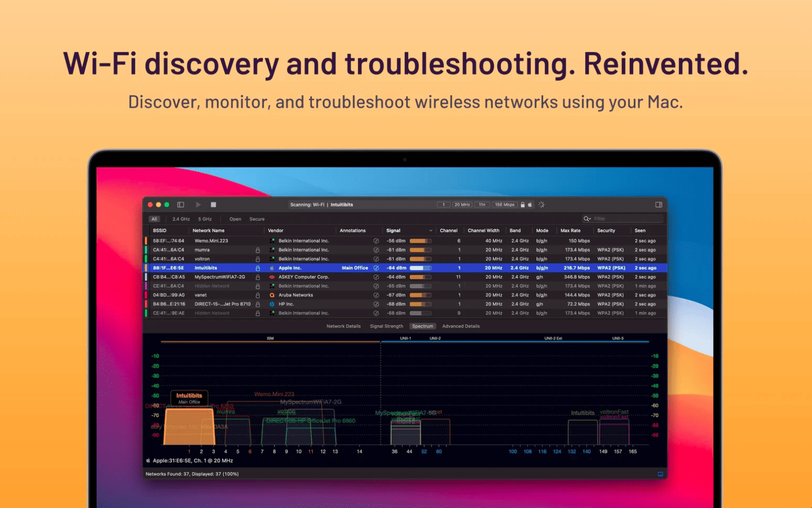
Task: Switch to the Signal Strength tab
Action: coord(386,326)
